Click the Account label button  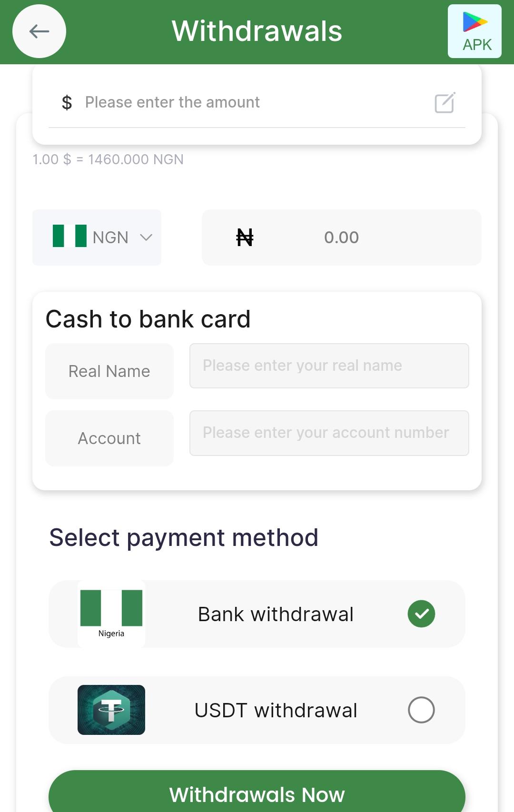[x=109, y=438]
